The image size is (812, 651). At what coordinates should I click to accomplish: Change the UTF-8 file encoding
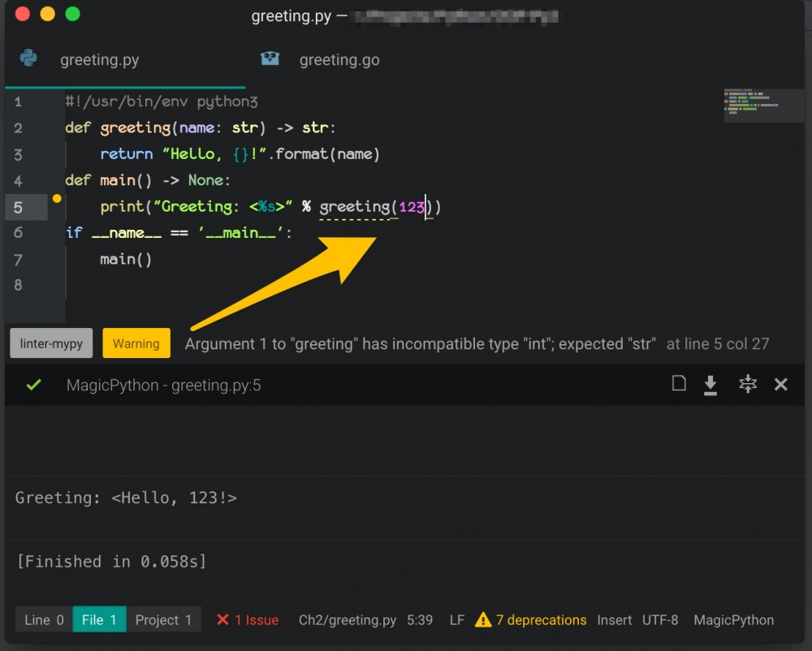[659, 620]
